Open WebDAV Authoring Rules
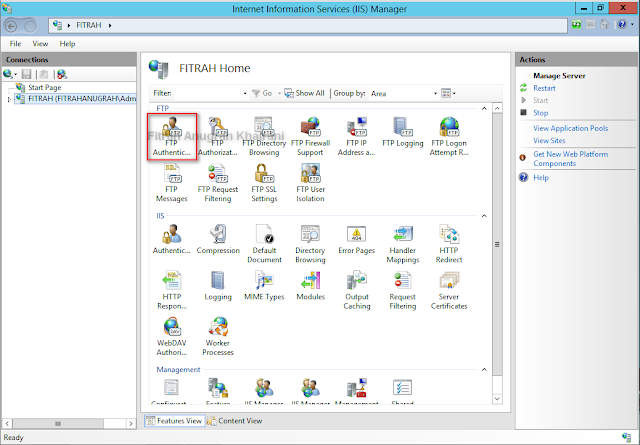The width and height of the screenshot is (640, 445). (171, 336)
